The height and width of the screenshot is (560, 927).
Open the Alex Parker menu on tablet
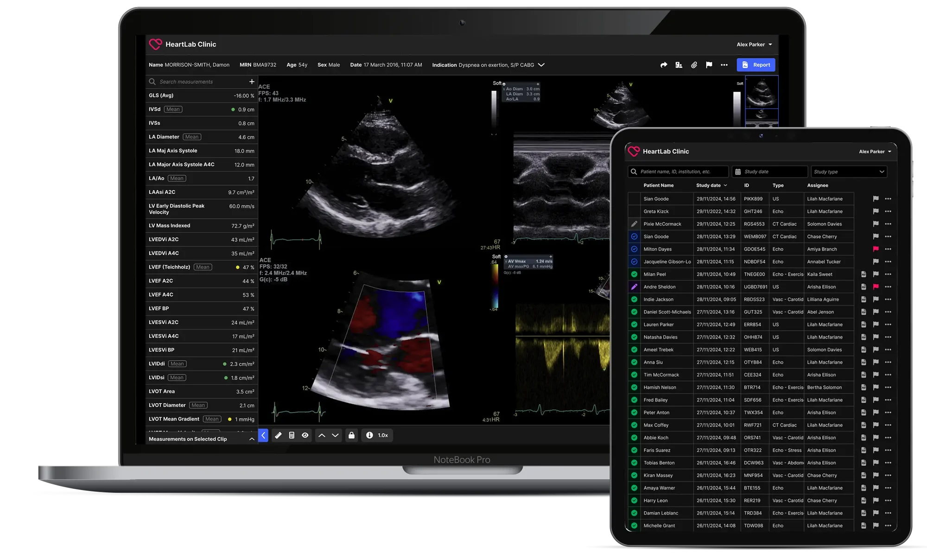(875, 152)
